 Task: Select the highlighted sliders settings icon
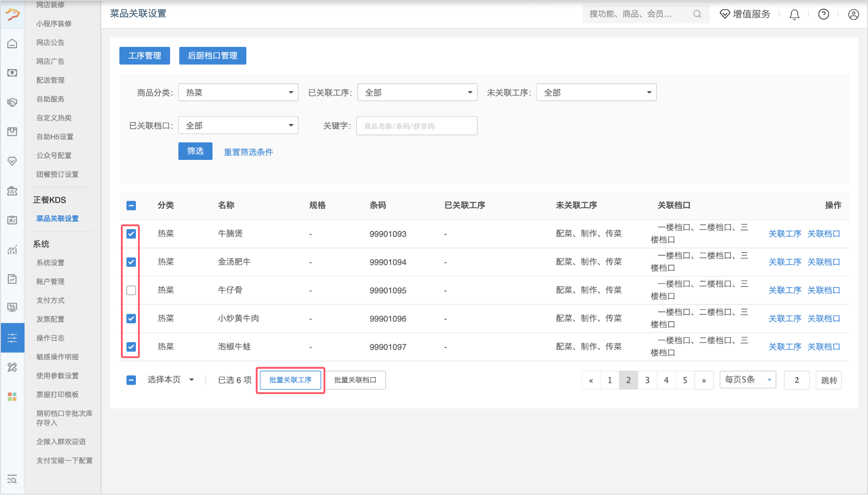(x=12, y=338)
